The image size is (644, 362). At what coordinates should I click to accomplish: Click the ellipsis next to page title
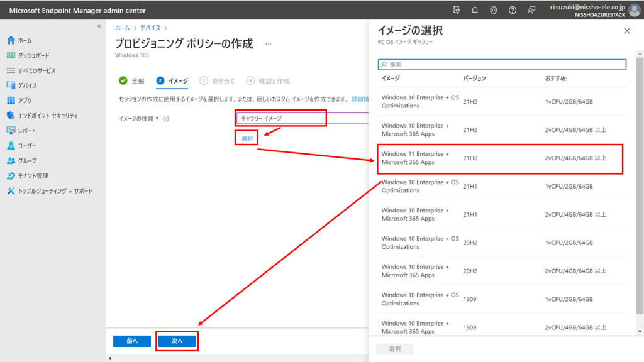269,44
